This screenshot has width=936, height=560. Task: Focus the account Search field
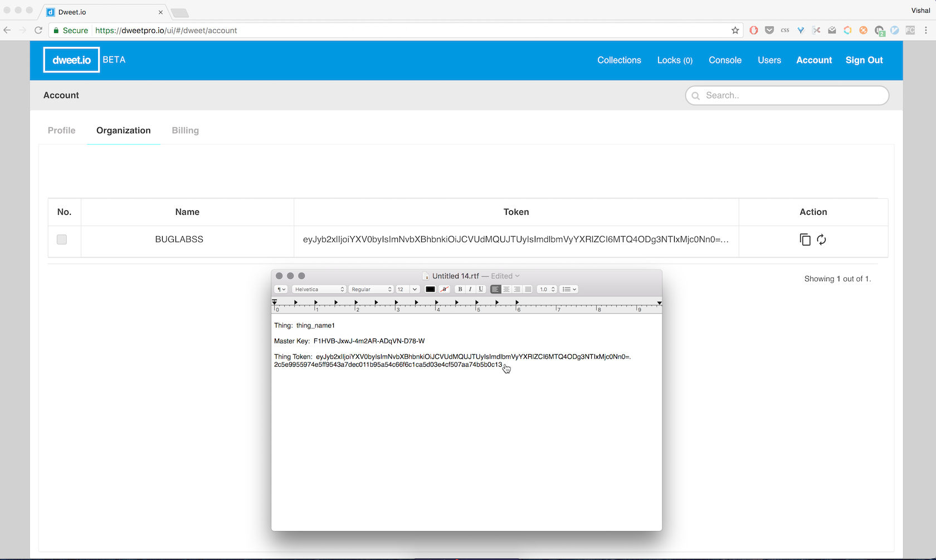(x=787, y=95)
